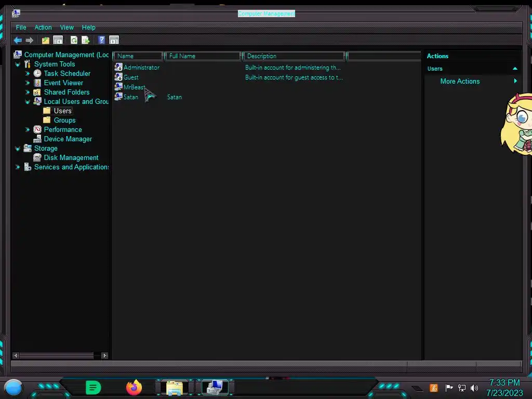Expand the Task Scheduler node arrow
The width and height of the screenshot is (532, 399).
(x=28, y=73)
